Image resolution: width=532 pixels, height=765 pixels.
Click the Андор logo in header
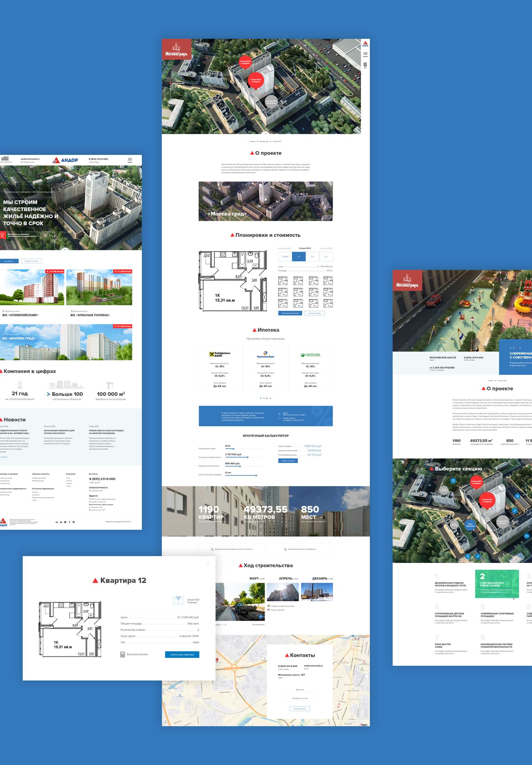pos(65,160)
